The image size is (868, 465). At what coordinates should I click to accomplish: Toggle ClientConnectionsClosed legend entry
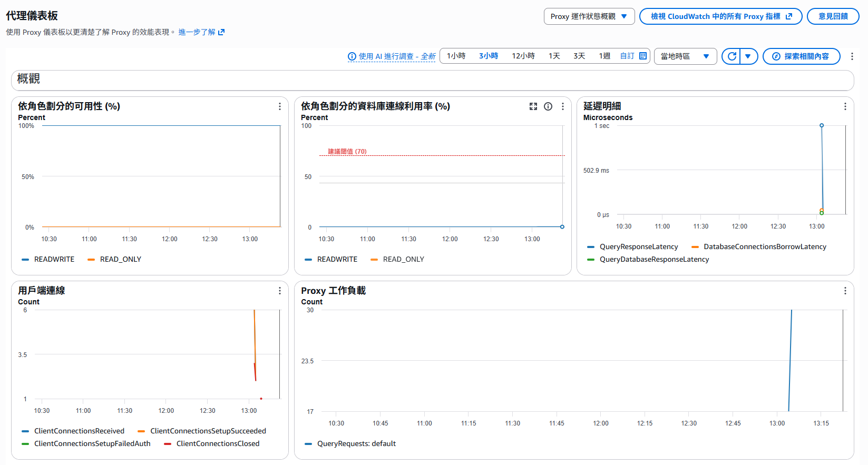(212, 443)
